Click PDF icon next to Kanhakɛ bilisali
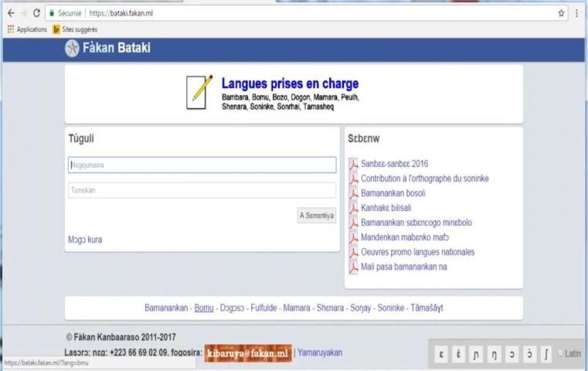588x371 pixels. [x=354, y=208]
